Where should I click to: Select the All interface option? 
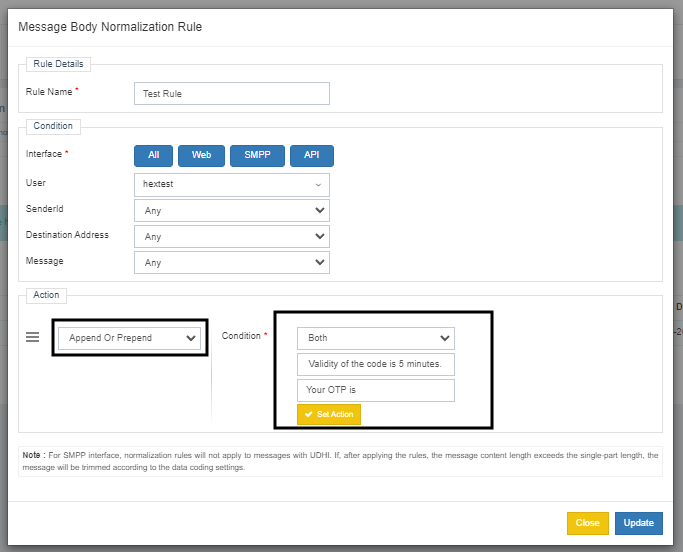click(x=153, y=156)
